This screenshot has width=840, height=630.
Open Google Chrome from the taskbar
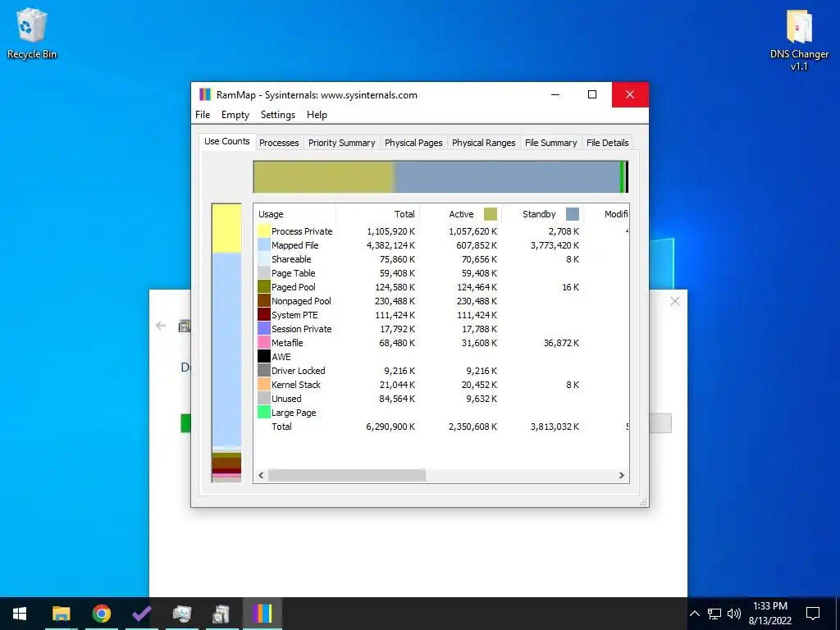click(x=101, y=614)
